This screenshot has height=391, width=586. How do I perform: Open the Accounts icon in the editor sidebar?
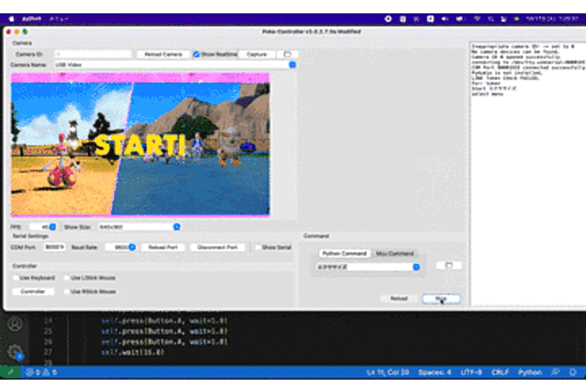15,324
